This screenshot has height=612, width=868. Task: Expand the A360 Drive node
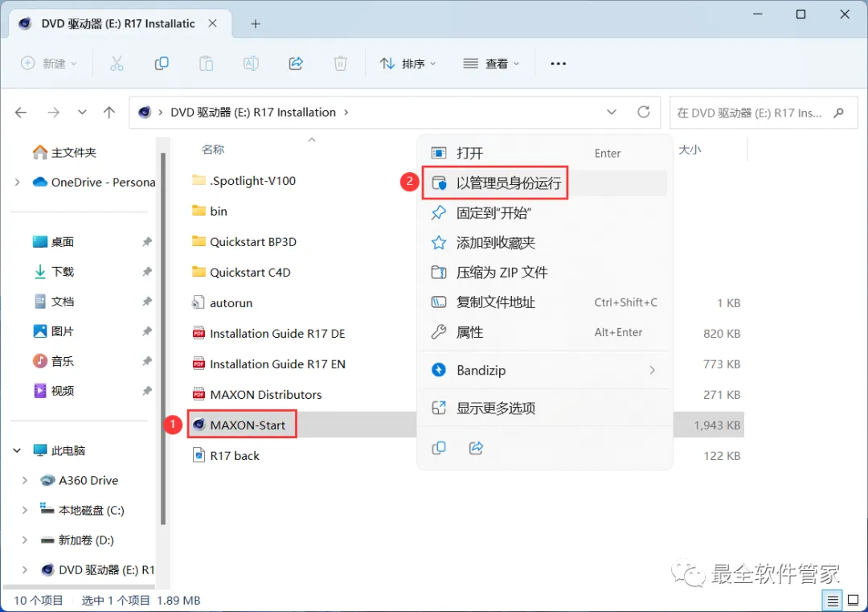click(24, 480)
